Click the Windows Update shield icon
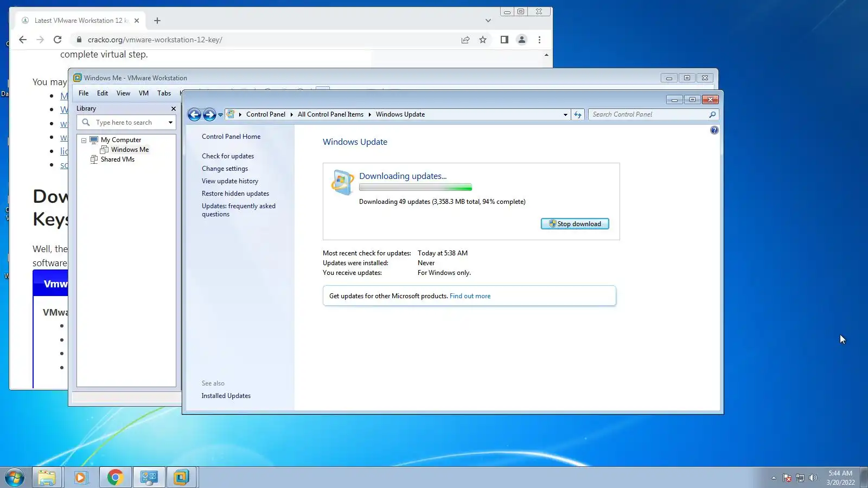This screenshot has width=868, height=488. 342,182
